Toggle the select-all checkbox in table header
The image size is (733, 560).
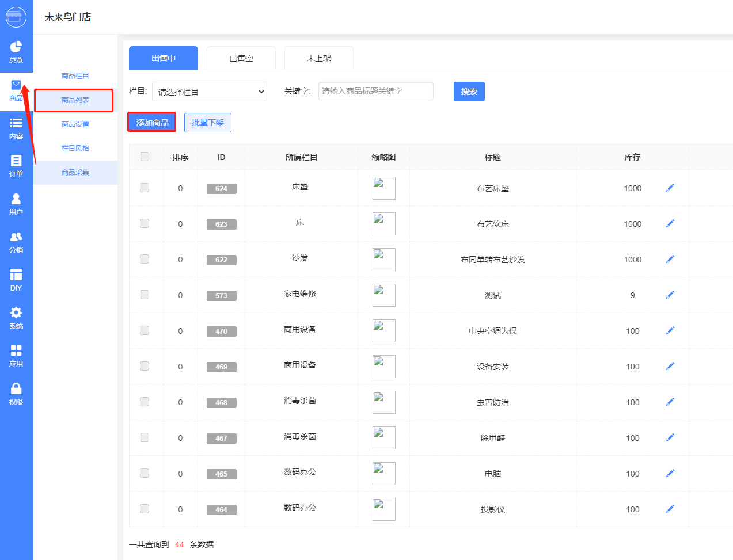[145, 157]
